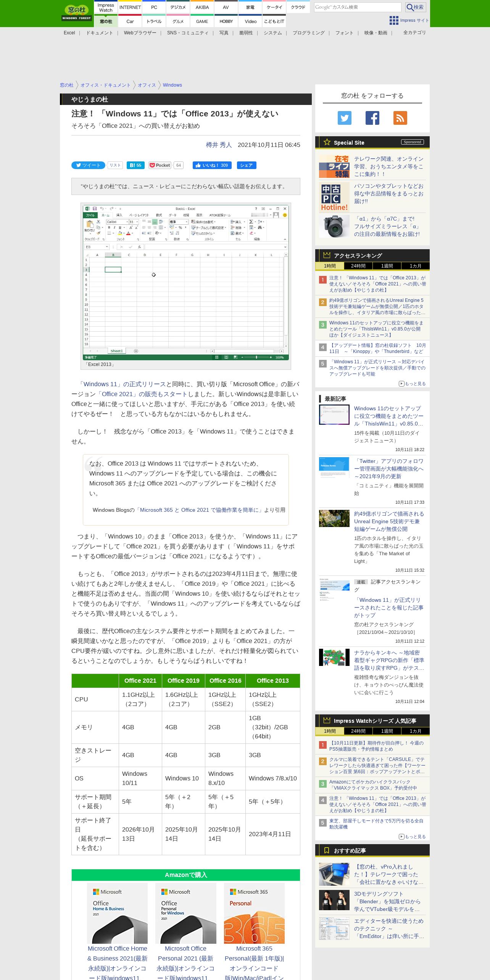Select the 脆弱性 category menu item
The image size is (490, 980).
(246, 33)
